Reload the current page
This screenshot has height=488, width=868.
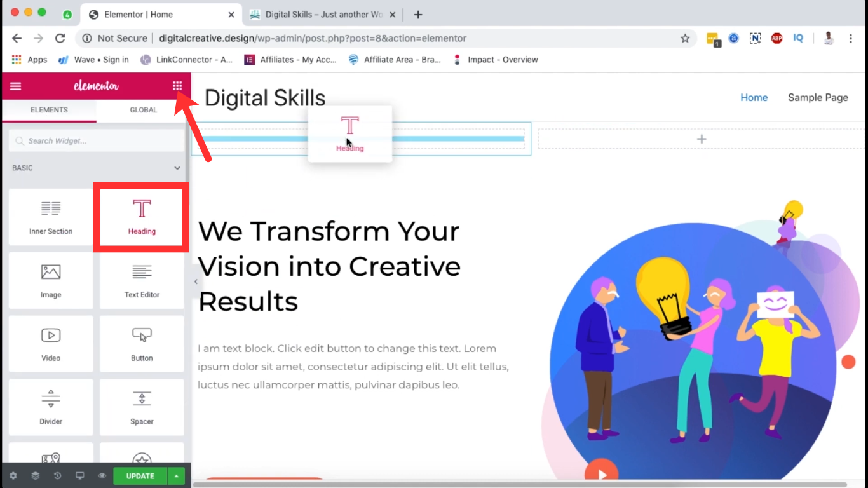click(x=60, y=38)
